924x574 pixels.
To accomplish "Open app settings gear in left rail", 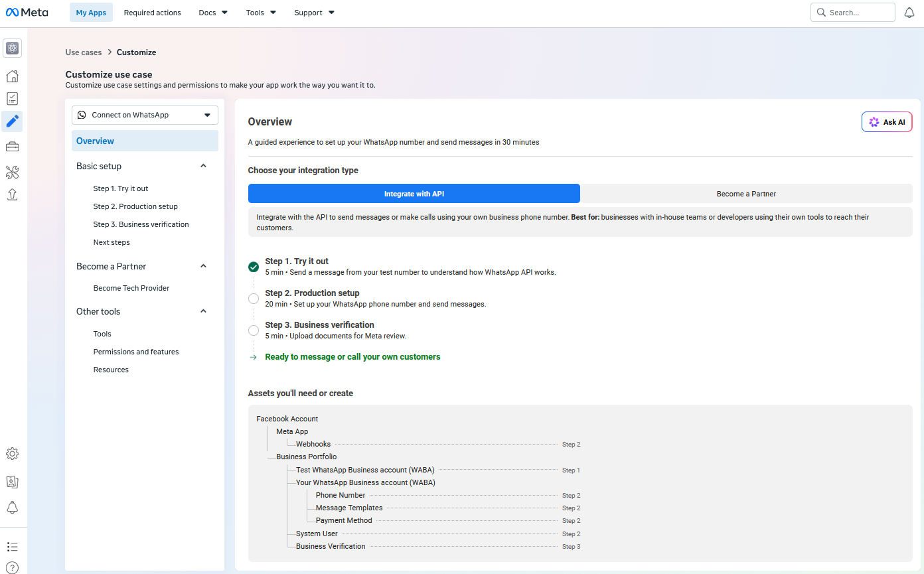I will (x=12, y=454).
